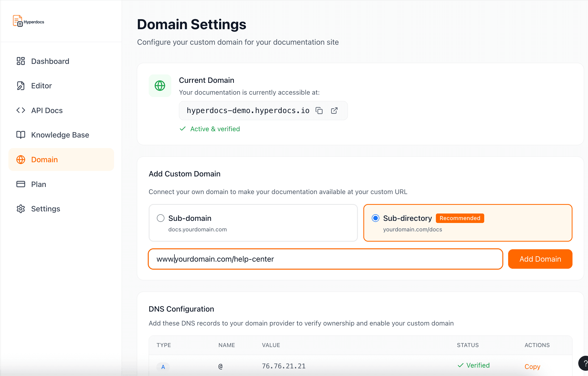Select the Sub-domain radio option
This screenshot has width=588, height=376.
coord(161,218)
